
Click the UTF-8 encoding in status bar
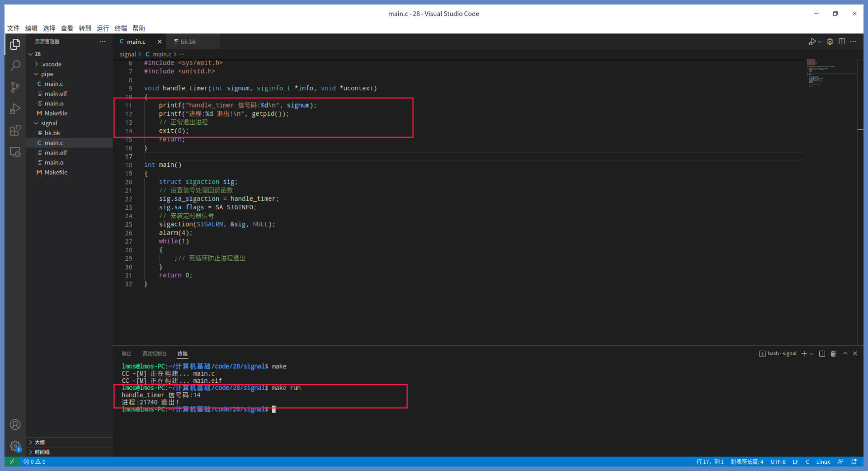coord(778,462)
